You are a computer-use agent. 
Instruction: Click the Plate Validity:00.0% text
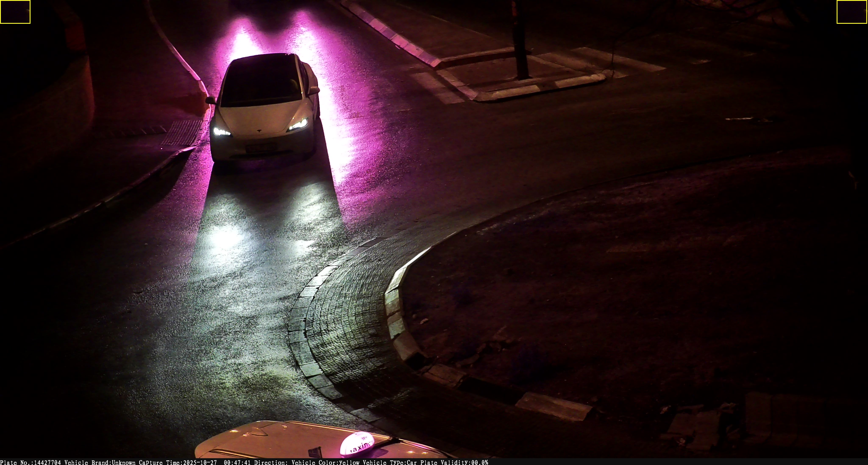[x=454, y=462]
